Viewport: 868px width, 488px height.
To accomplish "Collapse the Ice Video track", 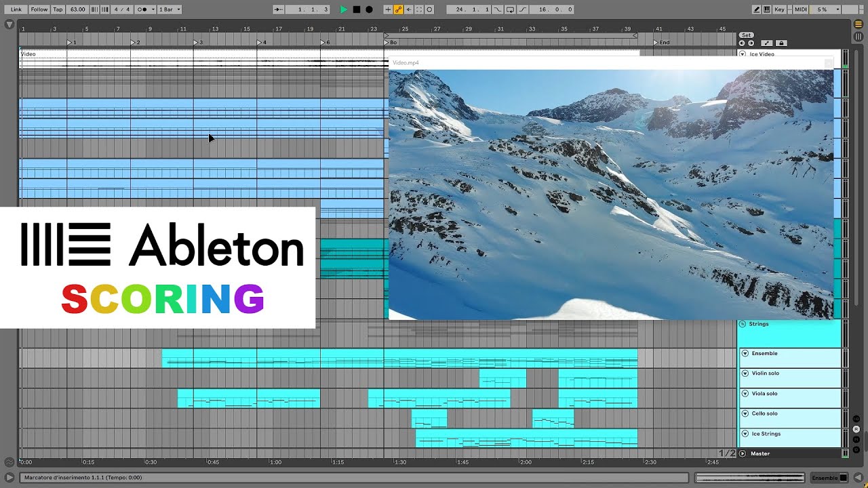I will point(743,54).
